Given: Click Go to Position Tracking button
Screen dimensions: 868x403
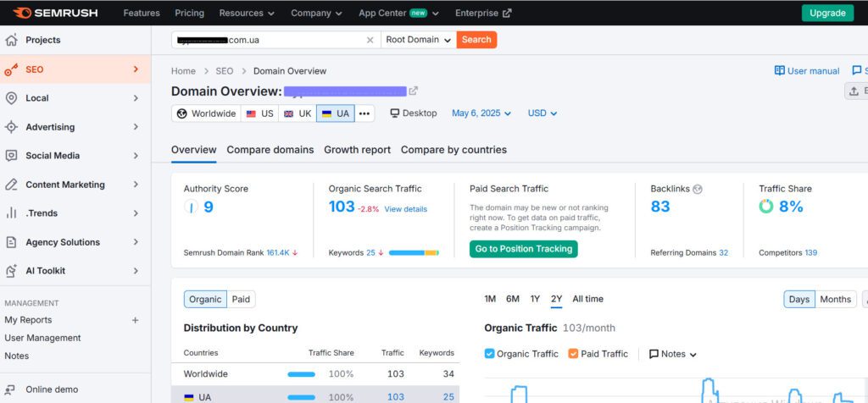Looking at the screenshot, I should 523,249.
